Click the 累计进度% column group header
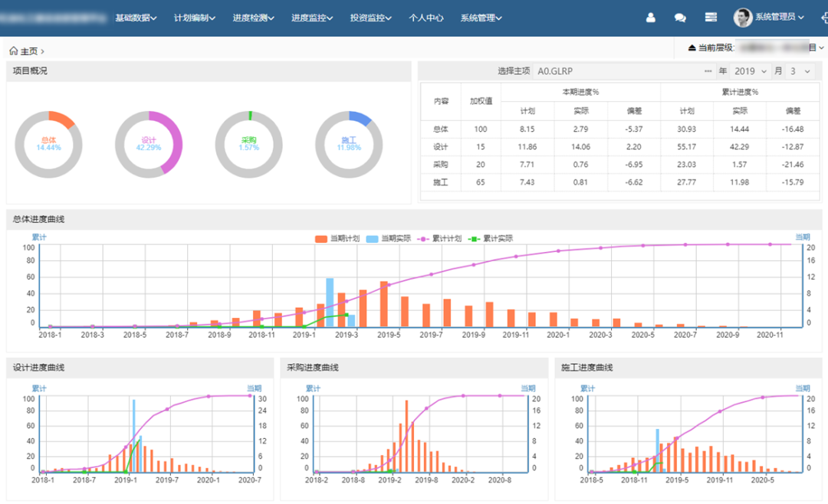The width and height of the screenshot is (828, 504). pyautogui.click(x=740, y=92)
